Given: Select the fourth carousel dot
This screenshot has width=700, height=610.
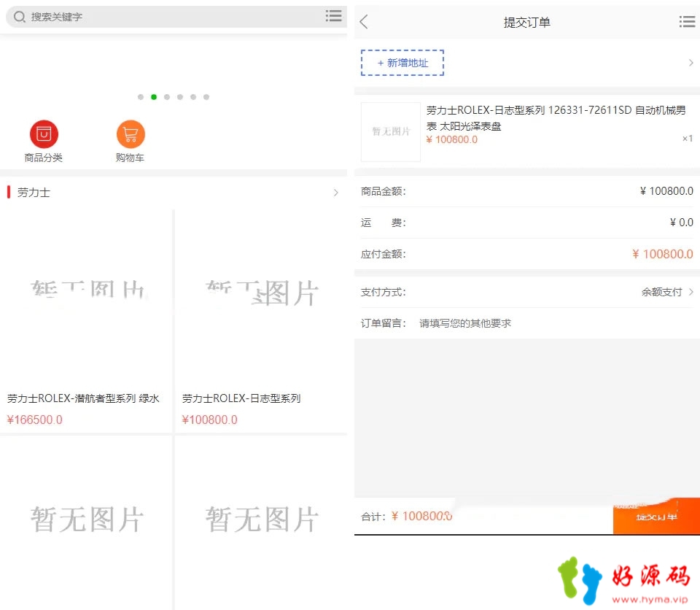Looking at the screenshot, I should 180,97.
